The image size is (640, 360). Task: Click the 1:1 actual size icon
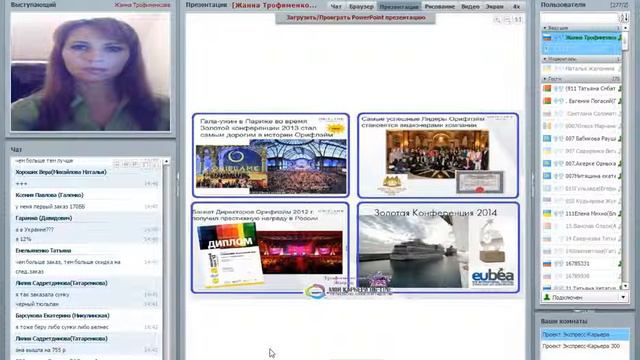pos(518,20)
